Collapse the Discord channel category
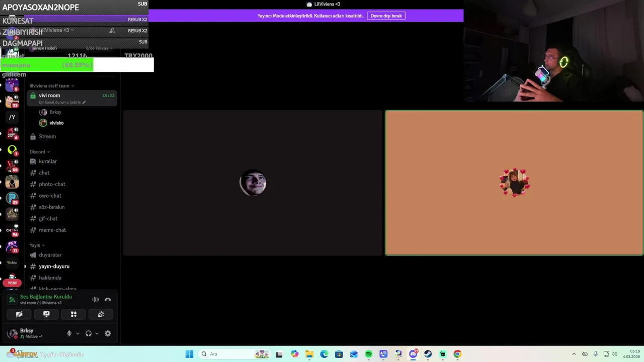Viewport: 644px width, 362px height. tap(39, 152)
